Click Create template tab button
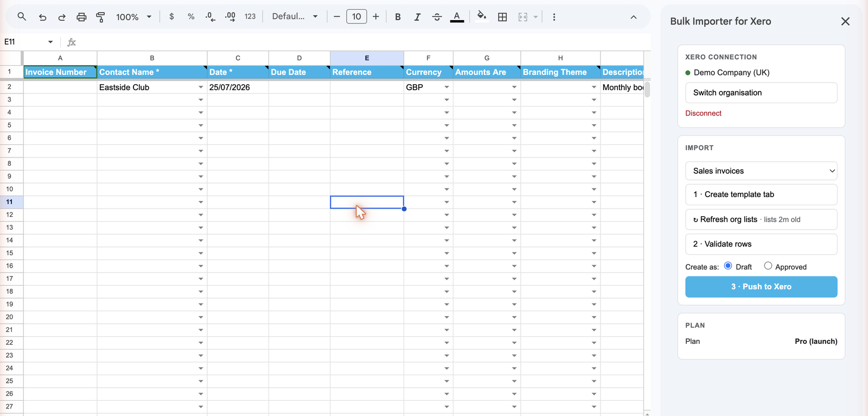The width and height of the screenshot is (868, 416). [761, 194]
